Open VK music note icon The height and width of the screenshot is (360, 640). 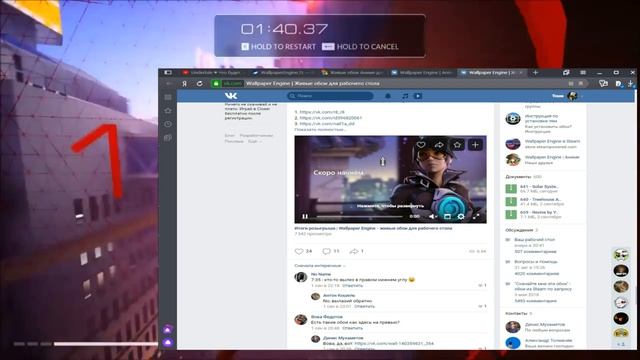405,96
